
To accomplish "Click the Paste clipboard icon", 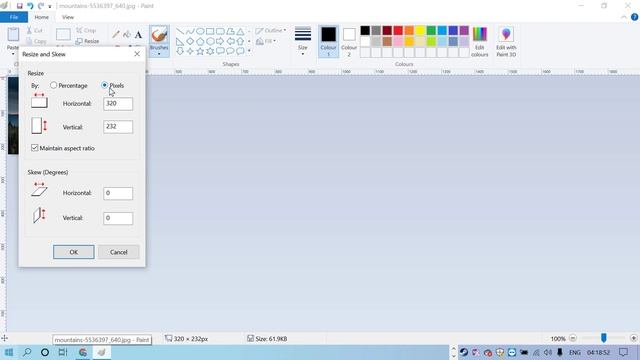I will (x=13, y=34).
